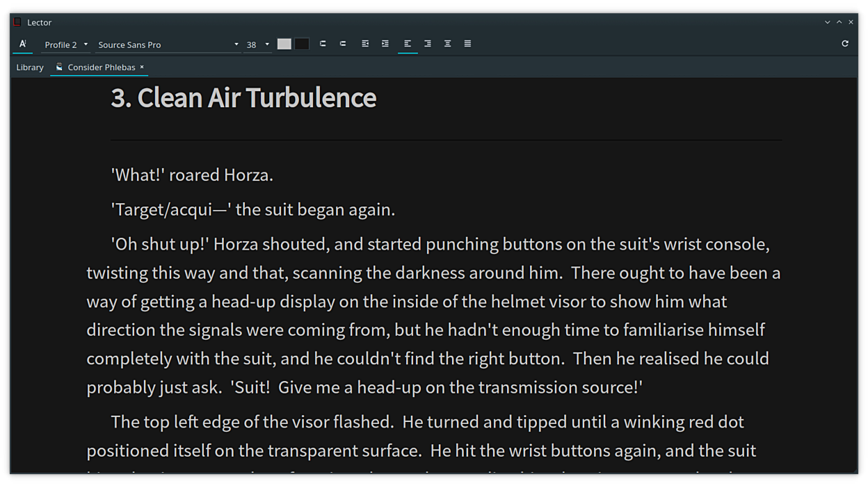This screenshot has height=488, width=868.
Task: Select the Consider Phlebas tab
Action: pos(101,67)
